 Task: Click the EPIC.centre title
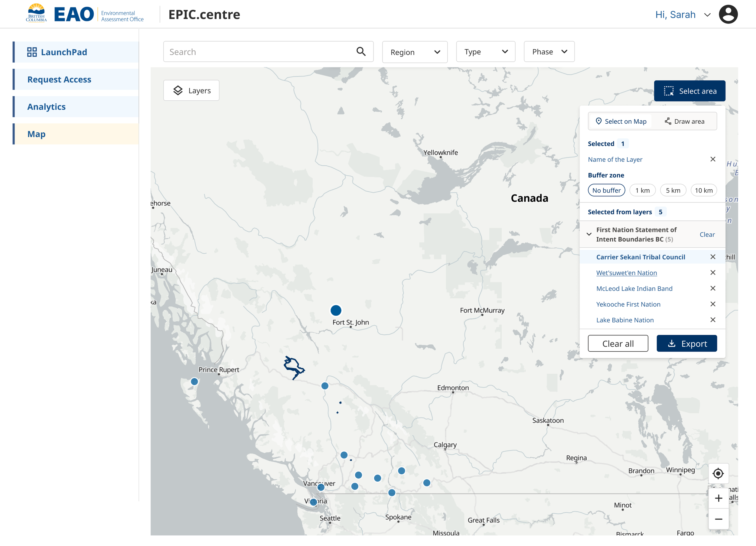coord(204,14)
